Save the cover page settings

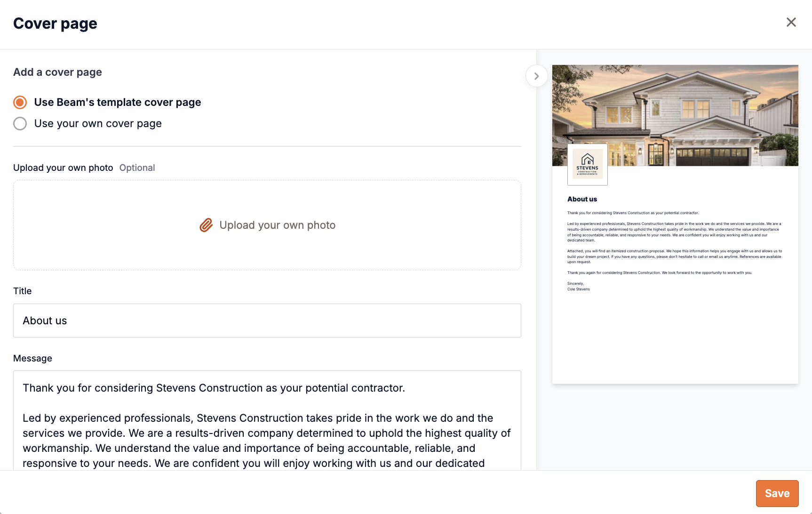tap(777, 493)
